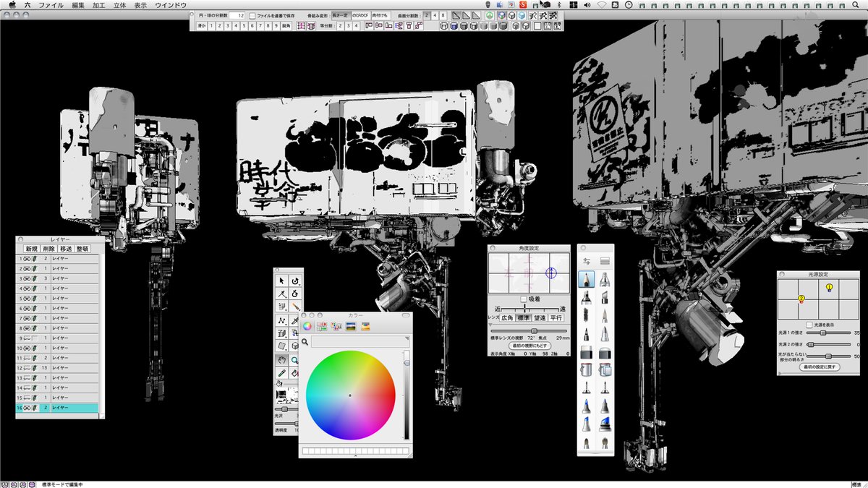Viewport: 868px width, 488px height.
Task: Click 移送 button in layer panel
Action: point(66,249)
